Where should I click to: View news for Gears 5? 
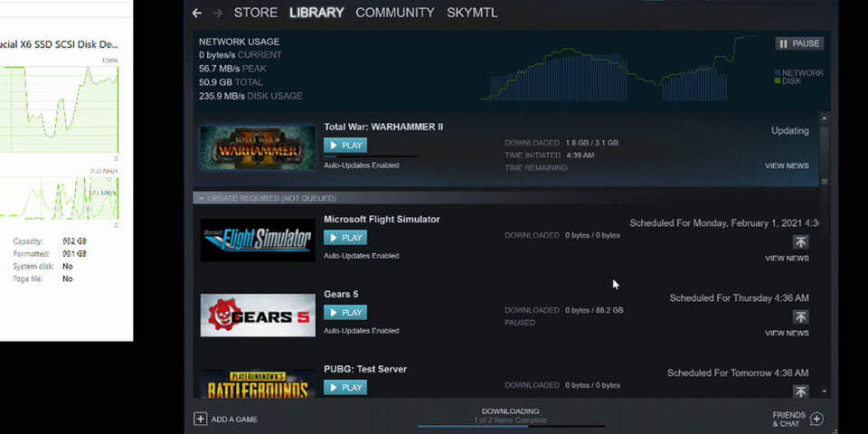787,334
